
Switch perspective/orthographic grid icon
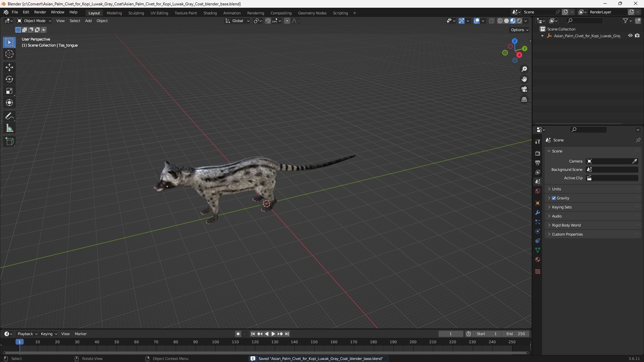point(524,100)
